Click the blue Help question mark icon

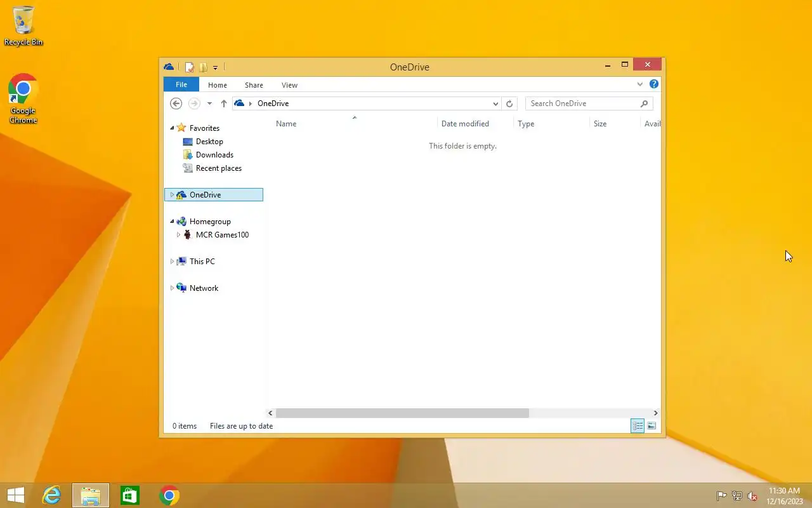point(654,84)
